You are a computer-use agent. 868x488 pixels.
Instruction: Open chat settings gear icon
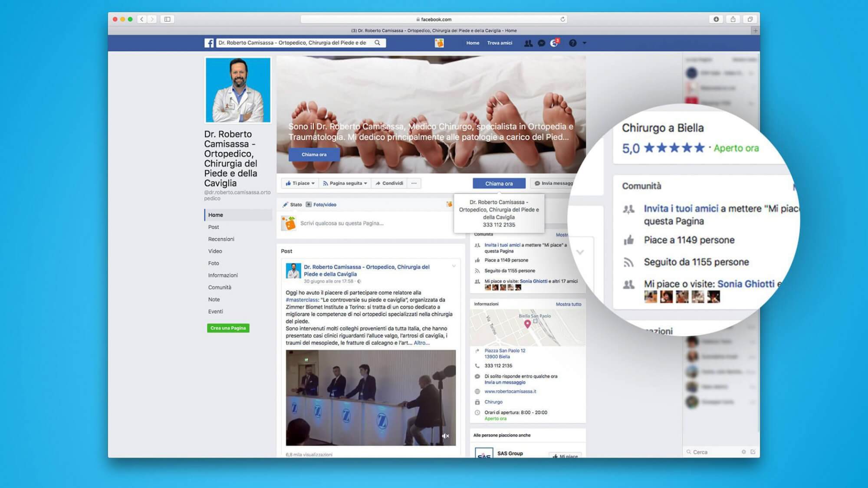[x=743, y=452]
